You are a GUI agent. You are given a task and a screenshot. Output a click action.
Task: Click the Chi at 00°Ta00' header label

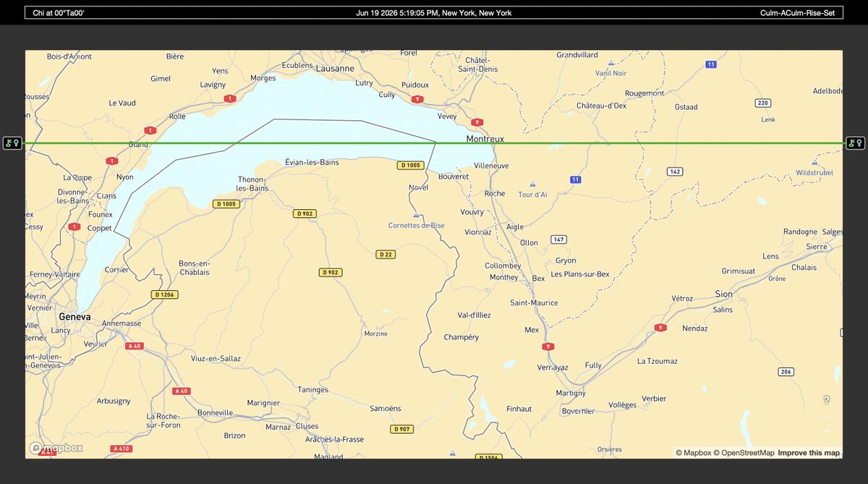point(59,13)
